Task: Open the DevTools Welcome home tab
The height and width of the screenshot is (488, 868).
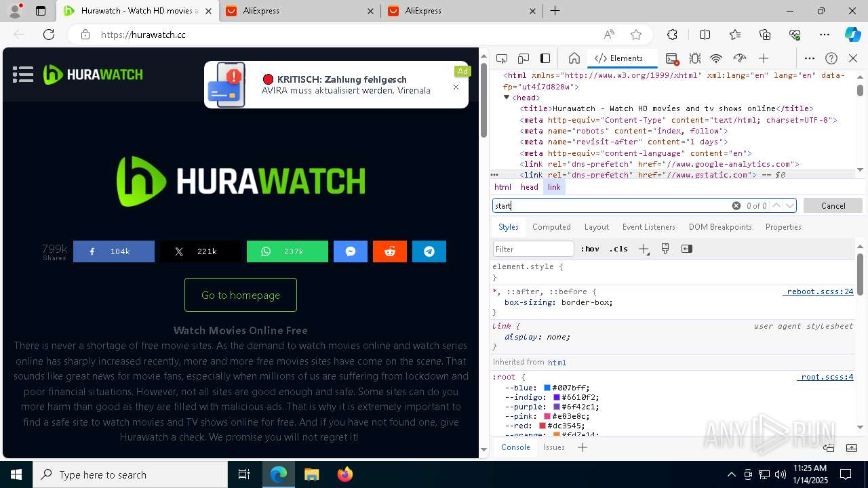Action: (574, 58)
